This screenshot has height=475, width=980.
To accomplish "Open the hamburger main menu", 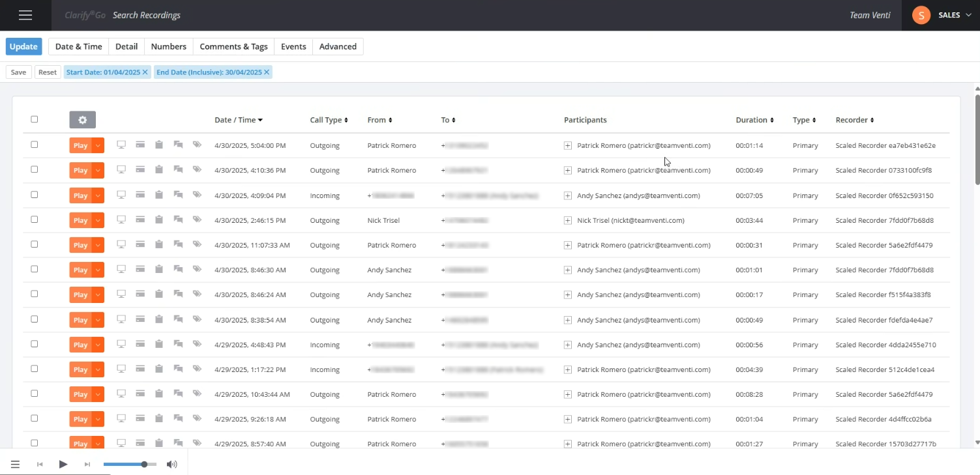I will coord(25,15).
